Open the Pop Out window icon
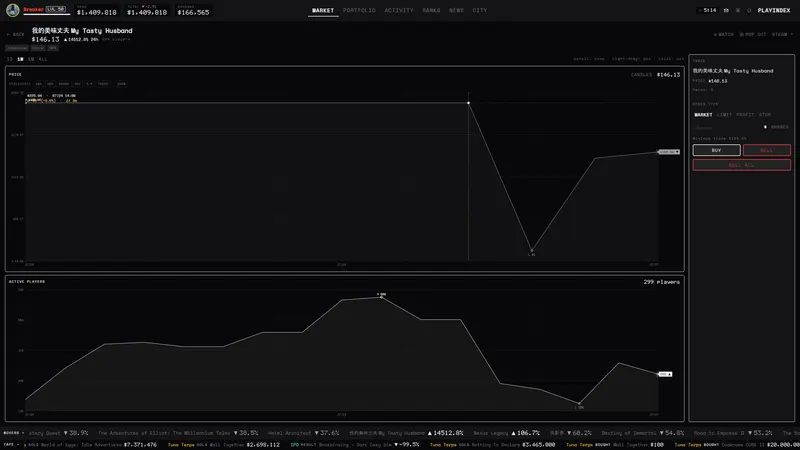Viewport: 800px width, 450px height. (x=742, y=35)
